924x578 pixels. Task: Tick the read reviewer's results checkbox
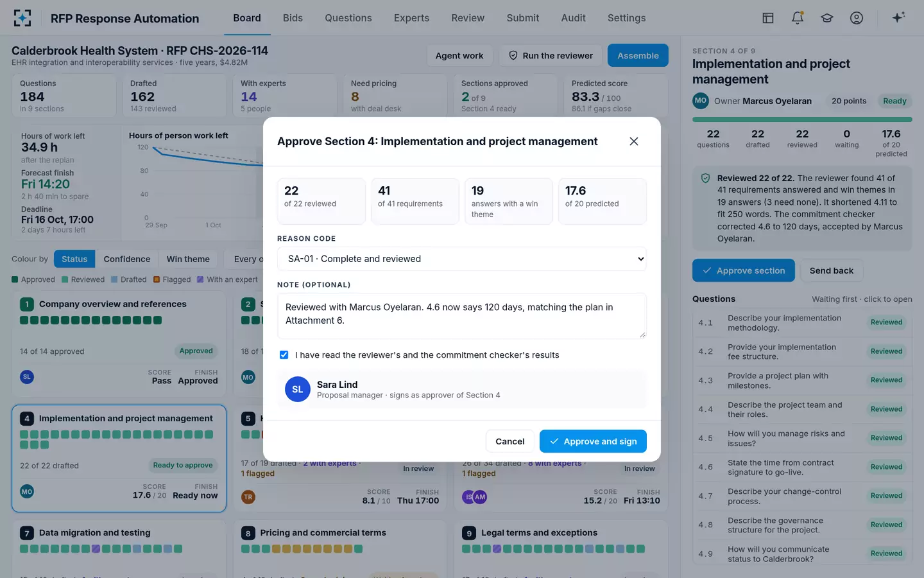pos(284,355)
